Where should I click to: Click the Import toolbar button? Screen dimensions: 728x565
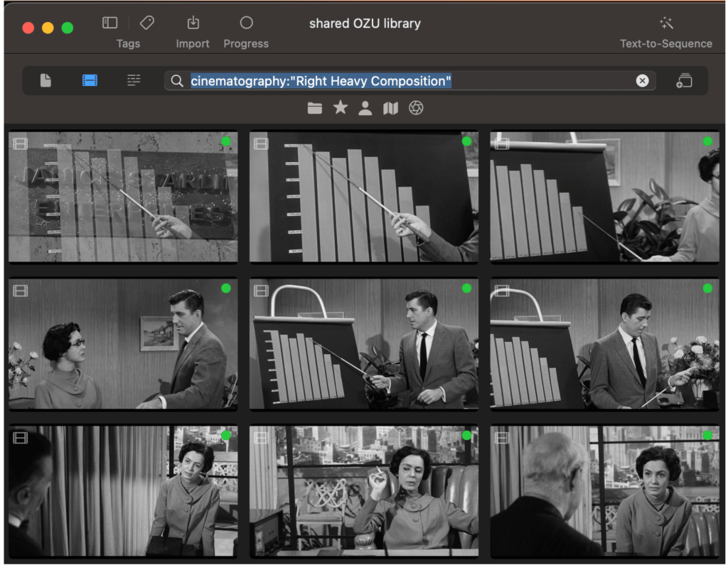pos(193,31)
